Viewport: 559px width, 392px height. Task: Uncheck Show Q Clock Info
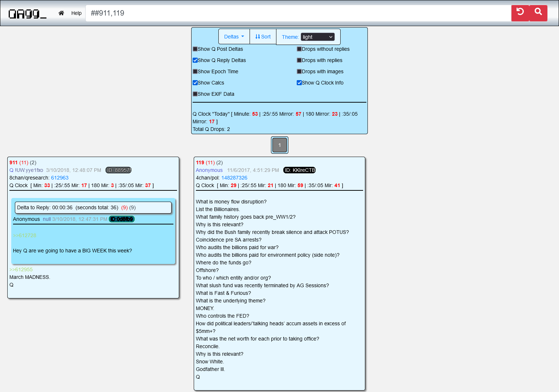299,83
